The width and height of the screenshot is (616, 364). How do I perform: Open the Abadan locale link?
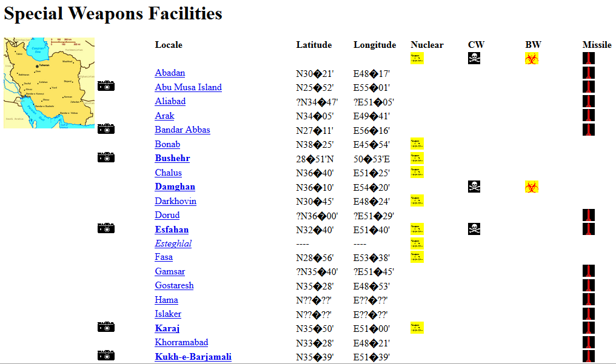(x=170, y=73)
